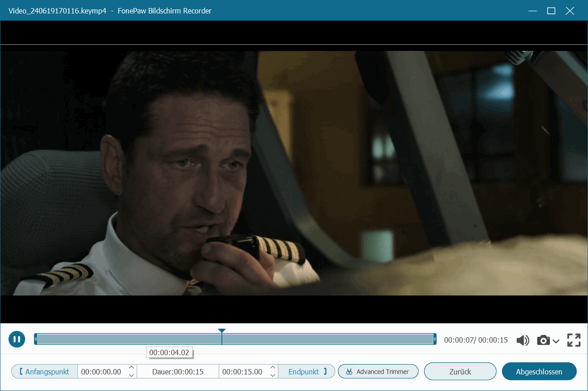Set Endpunkt end point
This screenshot has height=391, width=588.
pos(307,372)
